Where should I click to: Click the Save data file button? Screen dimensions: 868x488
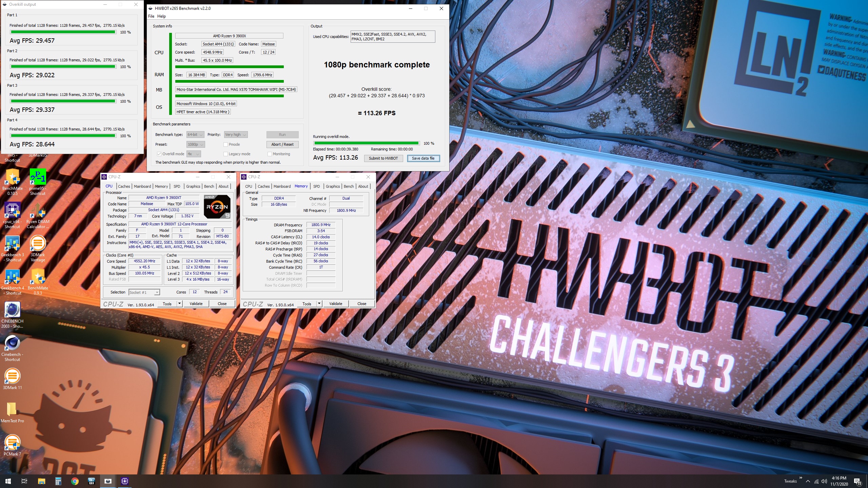pos(423,158)
